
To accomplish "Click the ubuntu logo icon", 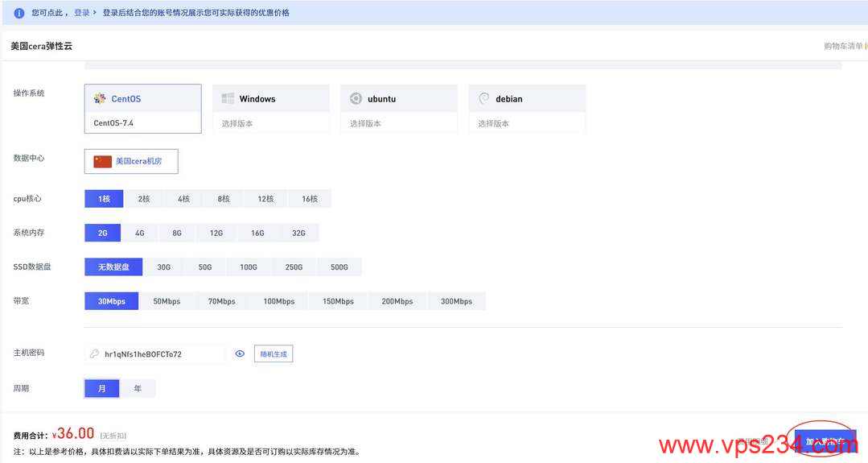I will 356,98.
